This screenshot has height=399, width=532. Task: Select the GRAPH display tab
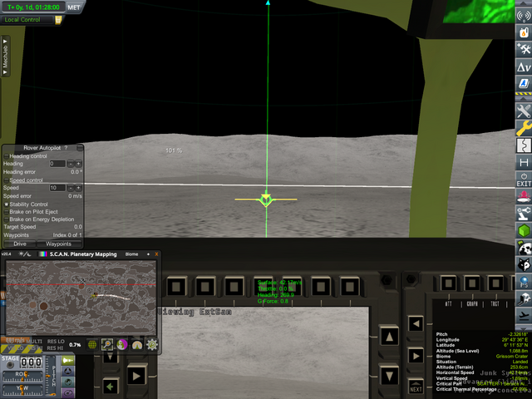point(472,304)
